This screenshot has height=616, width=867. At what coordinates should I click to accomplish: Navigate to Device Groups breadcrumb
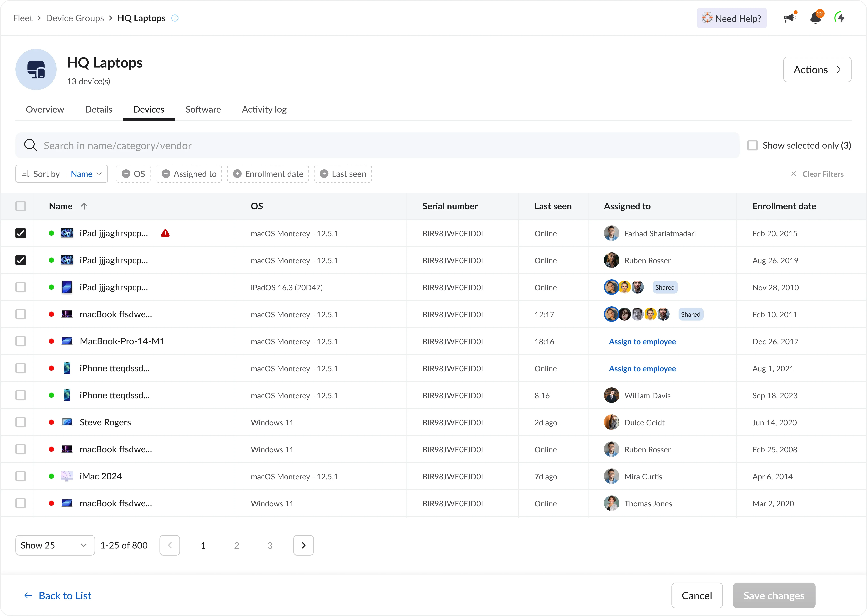click(x=75, y=18)
